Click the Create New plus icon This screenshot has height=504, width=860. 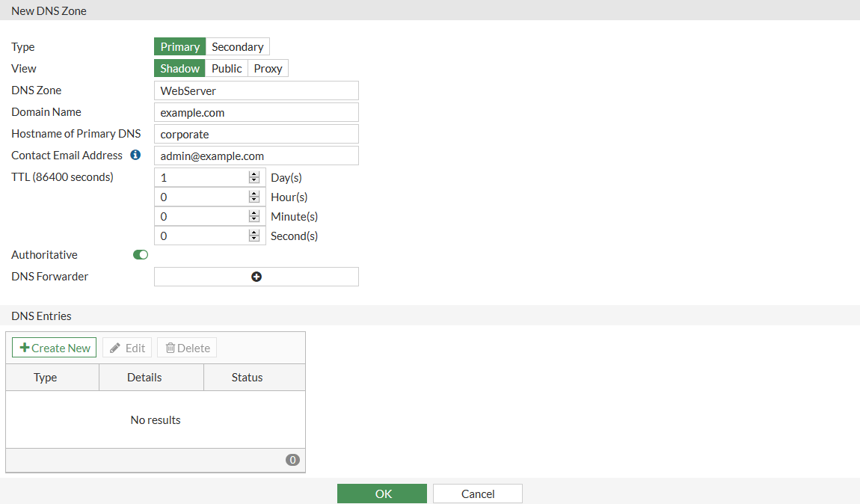click(23, 347)
